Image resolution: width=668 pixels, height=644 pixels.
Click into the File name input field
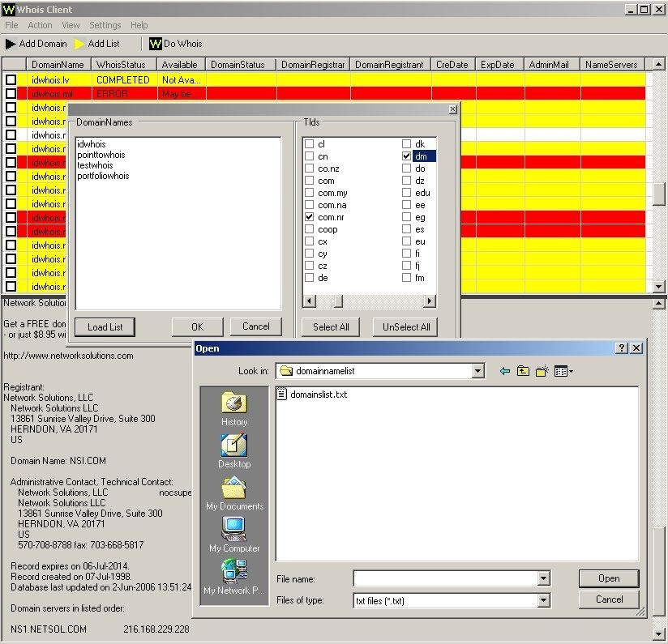click(x=446, y=578)
